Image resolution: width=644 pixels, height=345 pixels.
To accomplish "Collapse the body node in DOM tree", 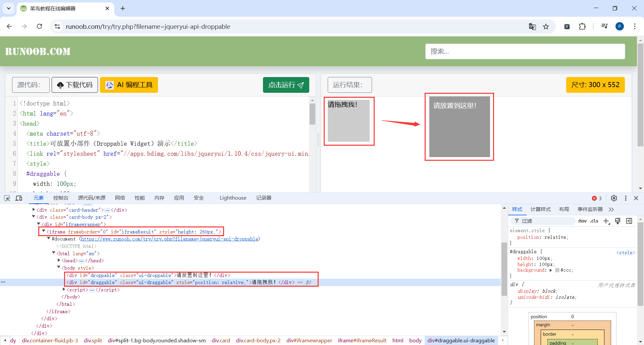I will pyautogui.click(x=59, y=267).
